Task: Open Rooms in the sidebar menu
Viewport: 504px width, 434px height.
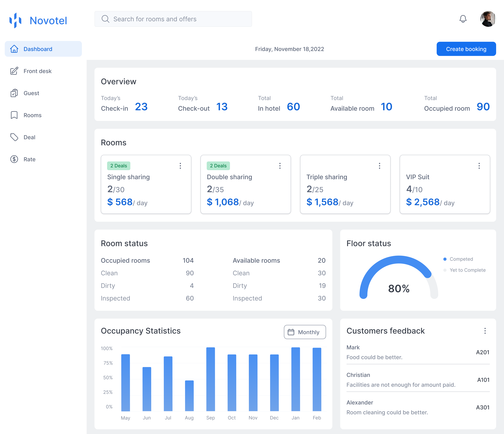Action: pos(33,115)
